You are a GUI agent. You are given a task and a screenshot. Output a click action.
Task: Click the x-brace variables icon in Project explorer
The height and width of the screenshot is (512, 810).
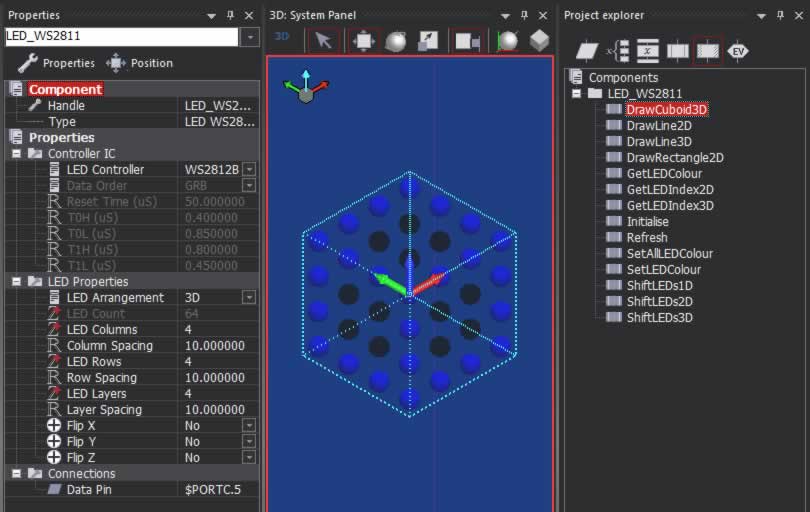[619, 51]
